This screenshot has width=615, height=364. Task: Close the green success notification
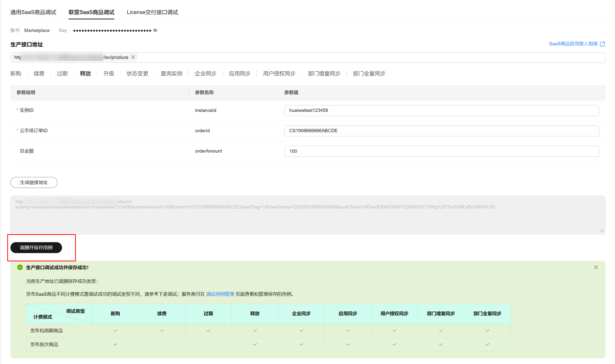coord(596,267)
